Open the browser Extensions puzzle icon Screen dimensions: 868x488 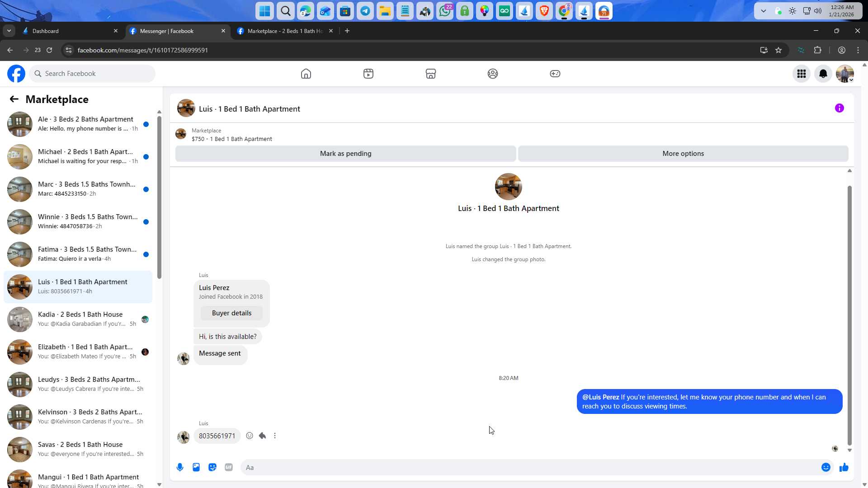(818, 50)
